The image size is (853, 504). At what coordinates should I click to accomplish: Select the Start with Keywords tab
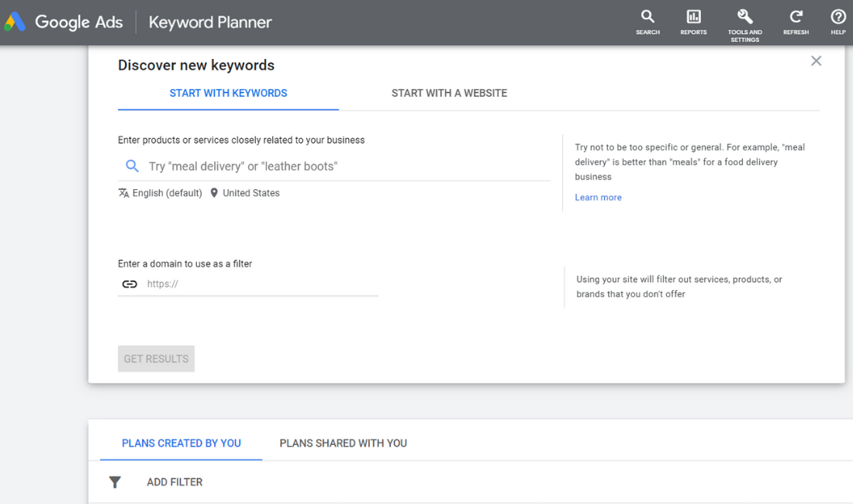coord(228,93)
